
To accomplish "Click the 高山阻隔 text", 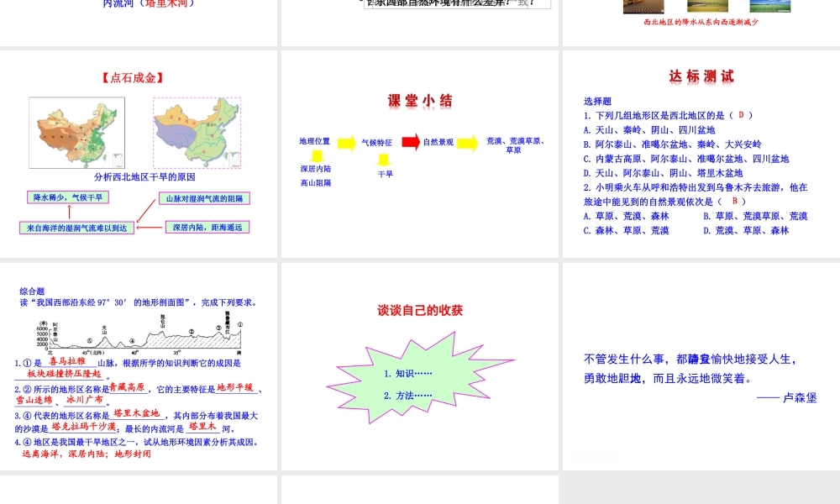I will point(316,183).
